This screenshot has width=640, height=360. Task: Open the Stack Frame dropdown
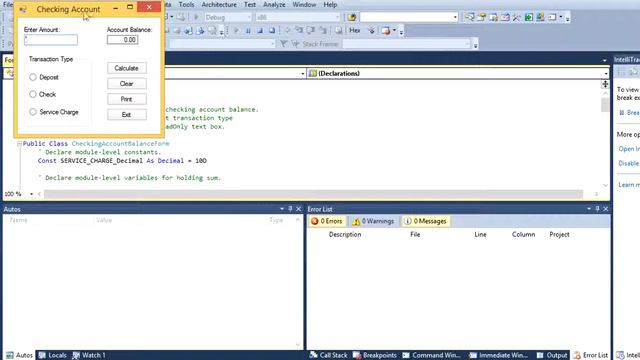407,44
